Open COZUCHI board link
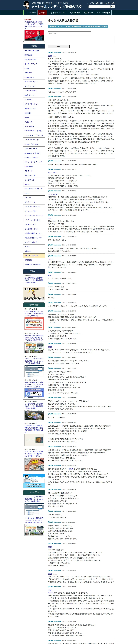This screenshot has width=138, height=644. 34,73
